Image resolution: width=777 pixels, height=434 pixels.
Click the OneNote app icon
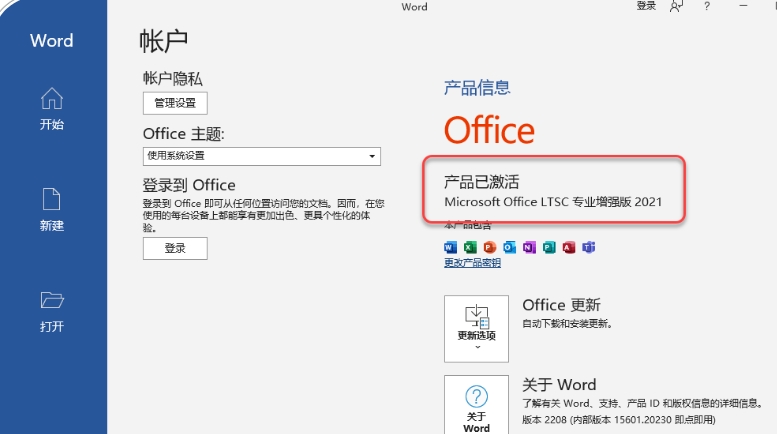(x=529, y=247)
